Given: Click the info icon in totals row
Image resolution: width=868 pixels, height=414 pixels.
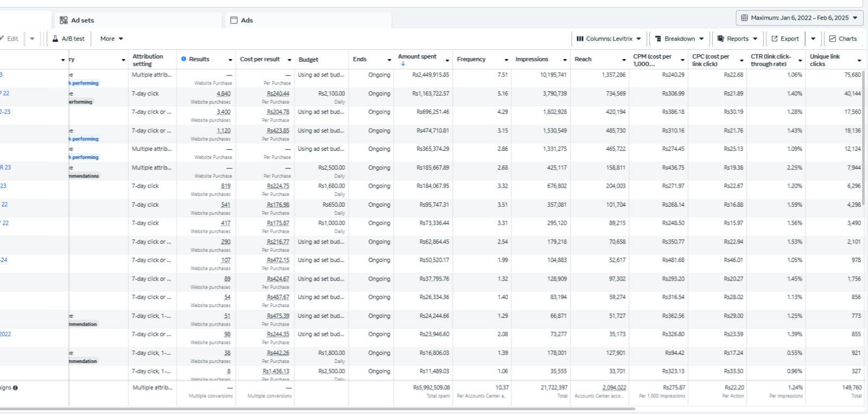Looking at the screenshot, I should 15,388.
